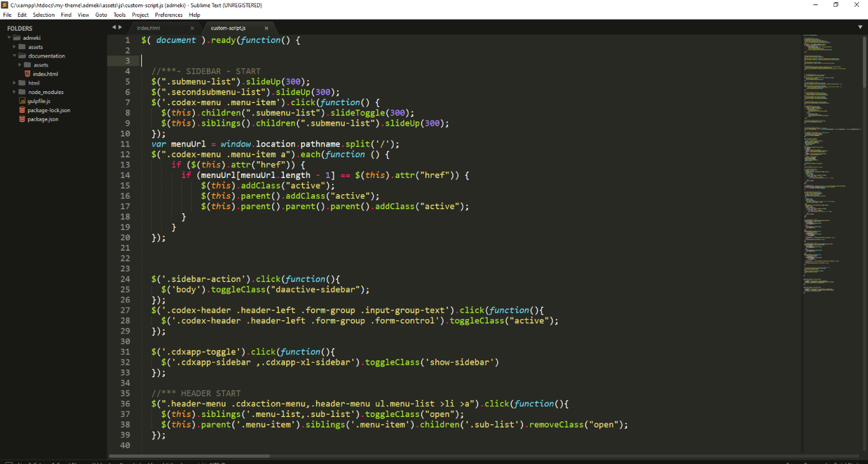Open the Goto menu
868x464 pixels.
(101, 15)
